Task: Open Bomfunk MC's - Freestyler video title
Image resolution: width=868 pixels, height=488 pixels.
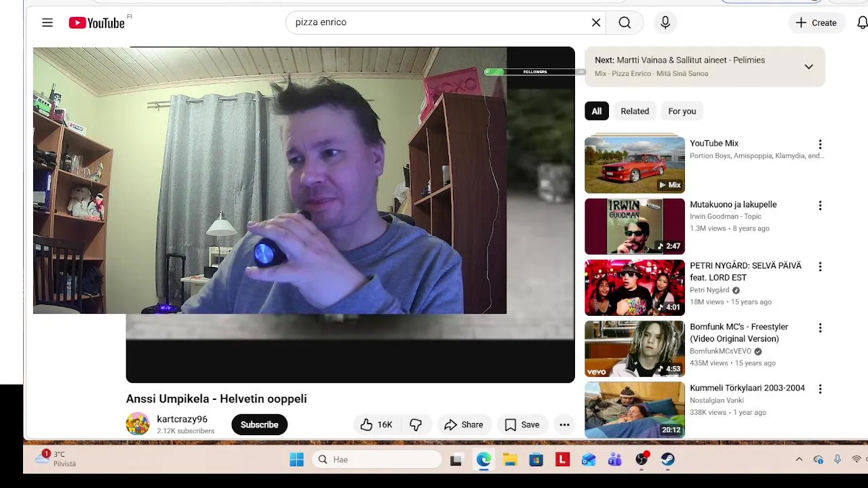Action: [x=738, y=333]
